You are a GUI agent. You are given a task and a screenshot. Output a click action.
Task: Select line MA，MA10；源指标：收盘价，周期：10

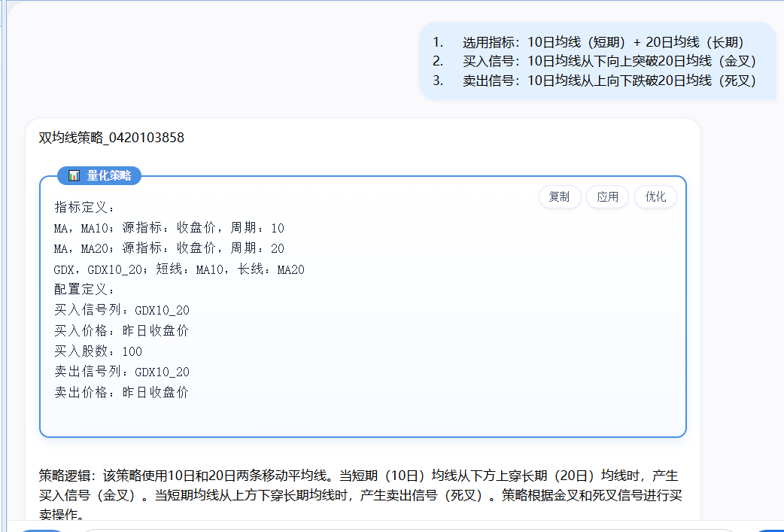pos(169,228)
